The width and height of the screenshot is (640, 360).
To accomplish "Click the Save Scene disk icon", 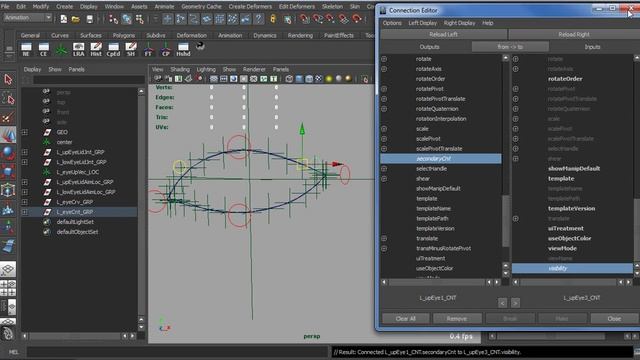I will 90,18.
